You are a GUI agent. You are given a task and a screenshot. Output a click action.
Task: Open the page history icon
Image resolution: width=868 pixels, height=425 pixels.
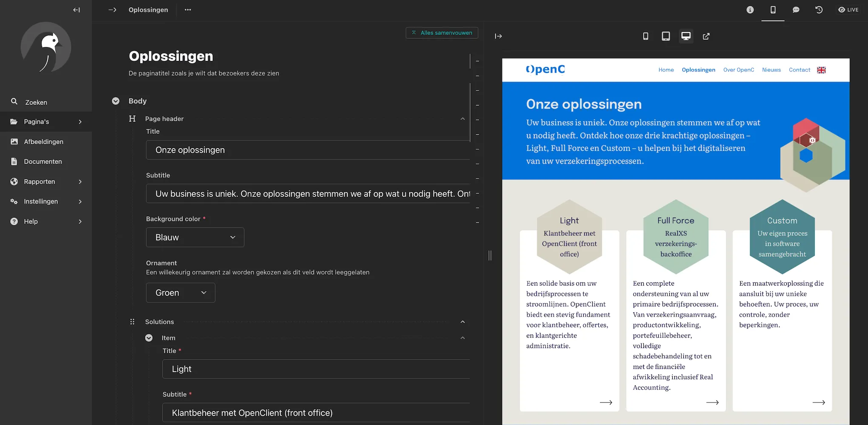click(x=819, y=10)
